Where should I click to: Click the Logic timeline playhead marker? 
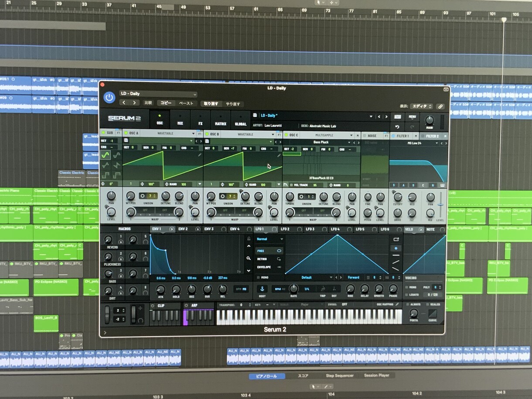click(x=504, y=20)
